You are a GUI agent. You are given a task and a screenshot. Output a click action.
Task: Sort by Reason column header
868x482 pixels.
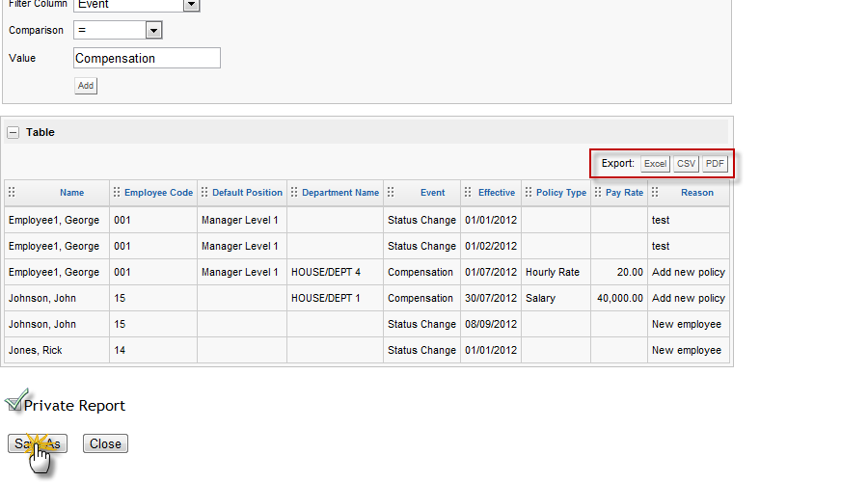tap(697, 193)
